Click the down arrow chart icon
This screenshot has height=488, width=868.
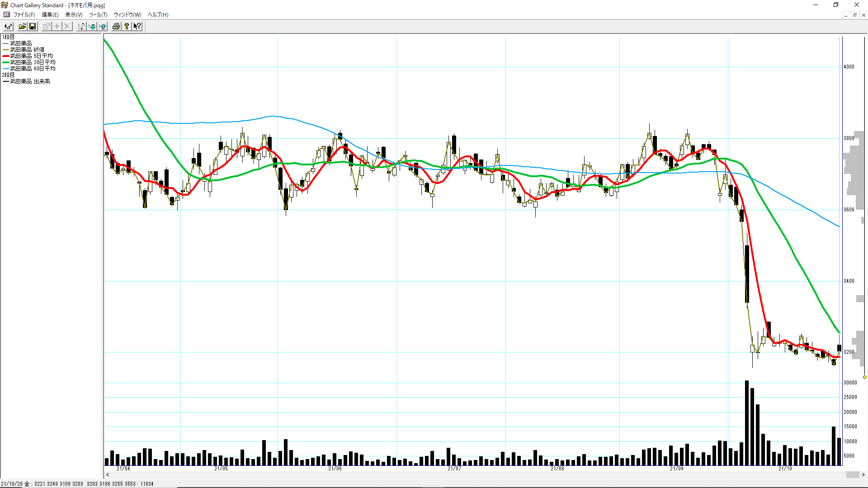point(92,26)
